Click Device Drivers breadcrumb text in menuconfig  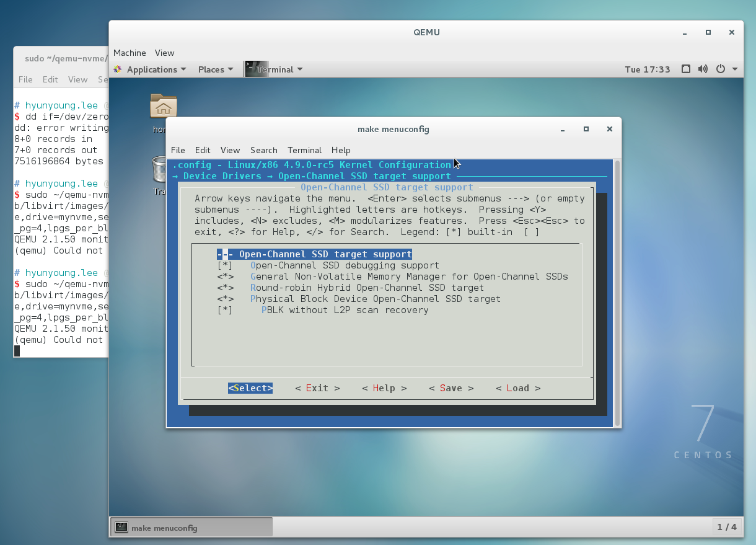222,176
